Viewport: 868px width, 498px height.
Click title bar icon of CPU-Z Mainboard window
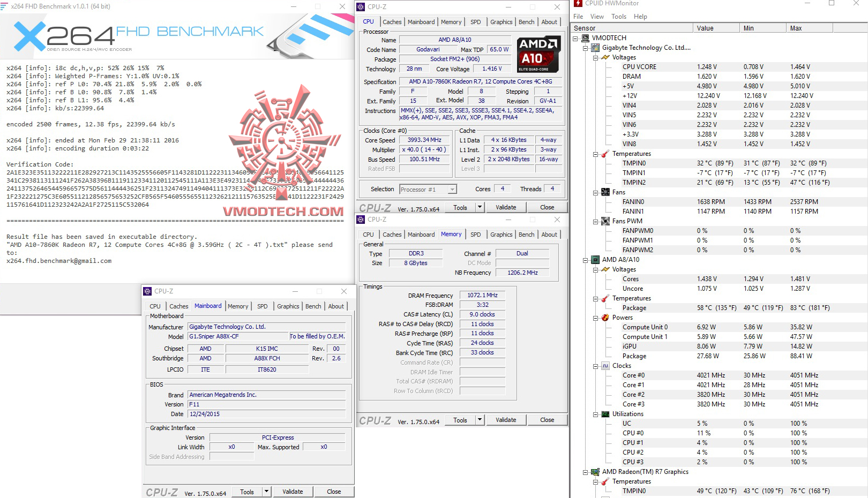click(147, 291)
